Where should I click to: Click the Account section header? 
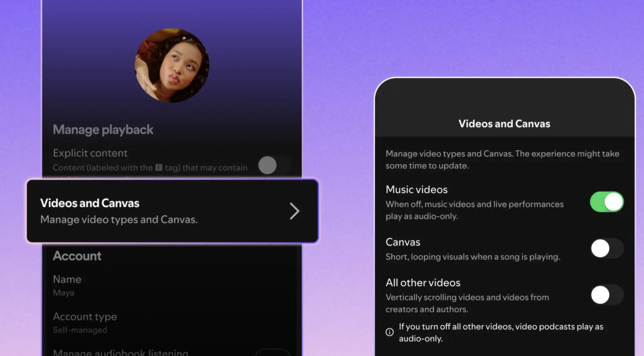tap(77, 256)
